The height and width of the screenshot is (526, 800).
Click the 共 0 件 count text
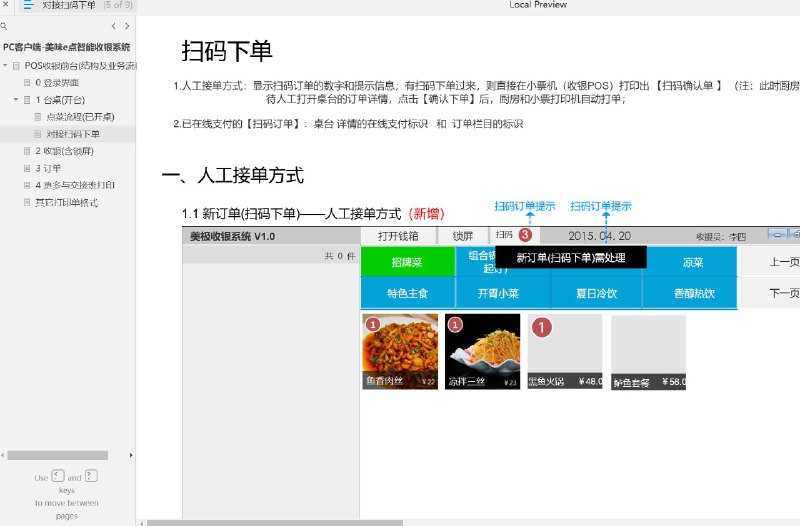pos(340,256)
